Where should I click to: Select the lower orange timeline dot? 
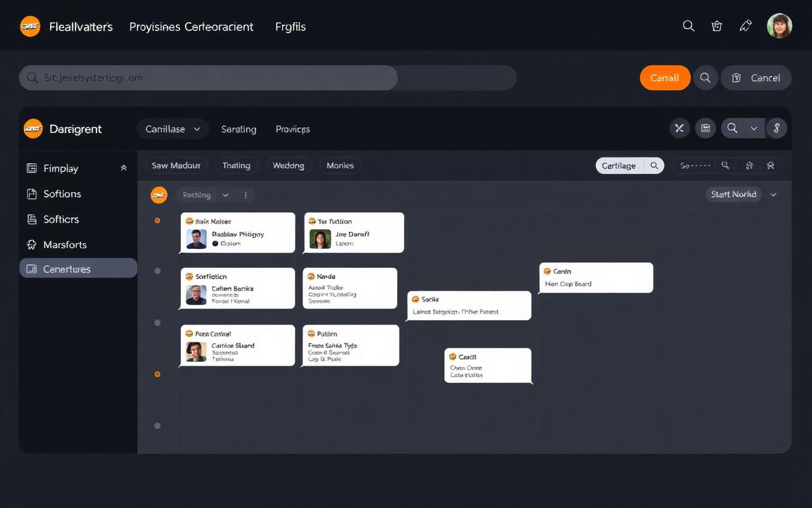pyautogui.click(x=157, y=374)
